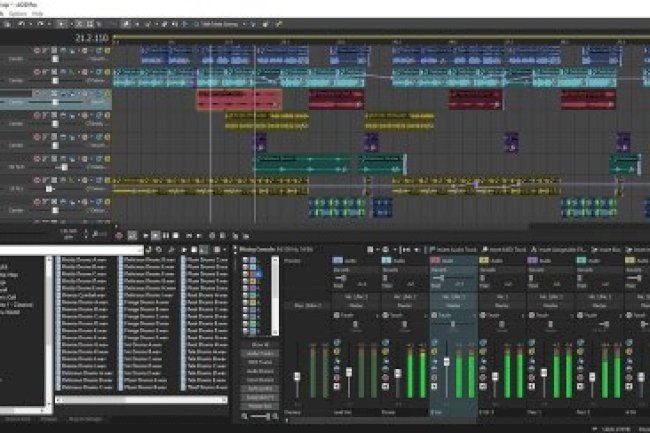The height and width of the screenshot is (433, 650).
Task: Click the time display reading 21.2.110
Action: pos(92,39)
